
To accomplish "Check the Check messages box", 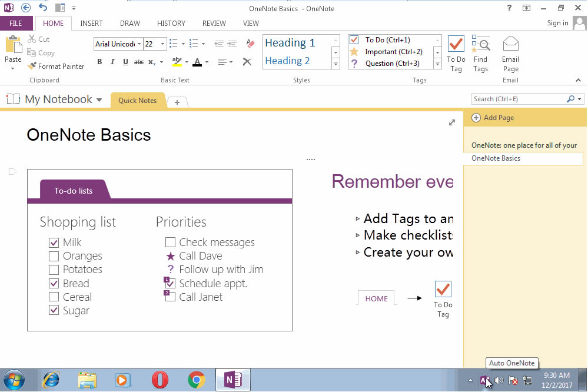I will coord(171,242).
